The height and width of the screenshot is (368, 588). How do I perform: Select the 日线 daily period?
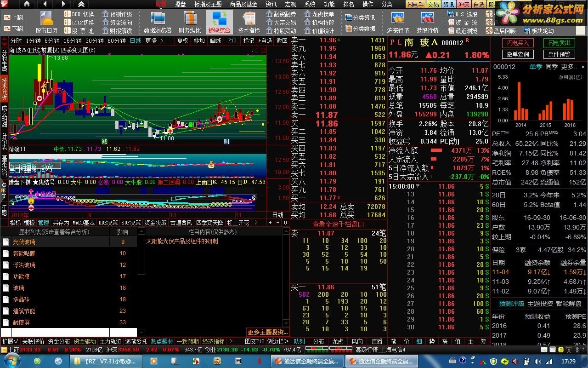click(136, 40)
